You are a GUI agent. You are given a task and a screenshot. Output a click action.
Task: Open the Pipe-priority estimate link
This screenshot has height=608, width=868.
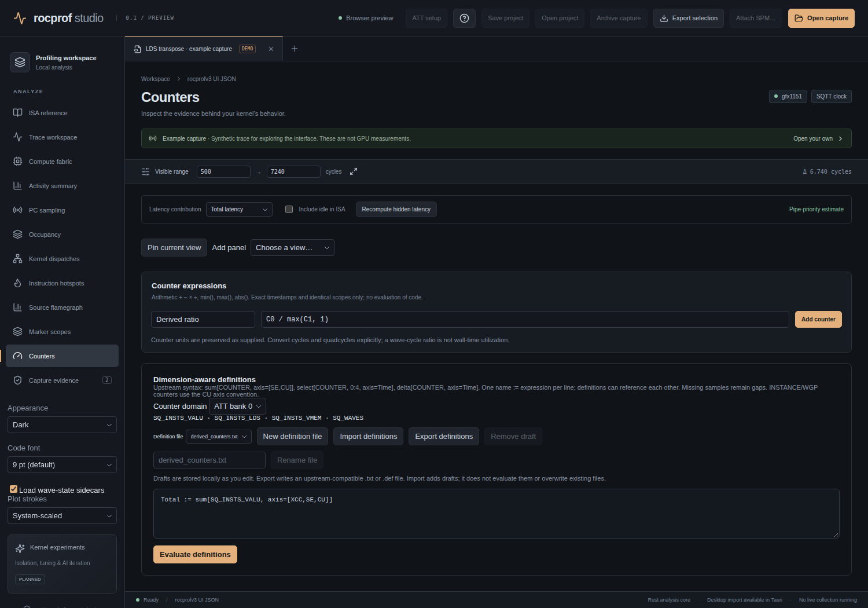816,210
